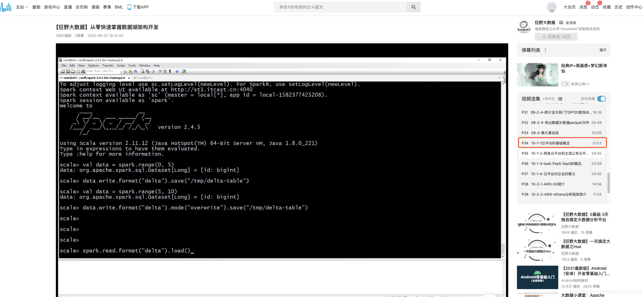
Task: Open the View menu in SecureCRT
Action: click(x=81, y=66)
